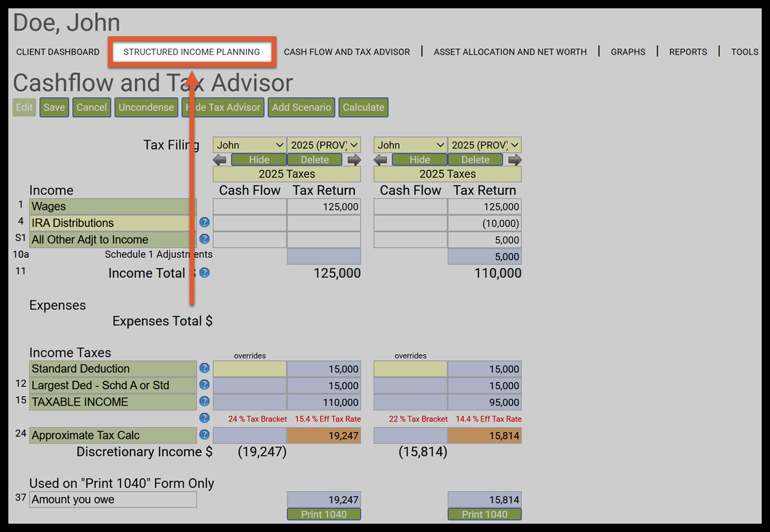Image resolution: width=770 pixels, height=532 pixels.
Task: Switch to Structured Income Planning tab
Action: click(x=191, y=52)
